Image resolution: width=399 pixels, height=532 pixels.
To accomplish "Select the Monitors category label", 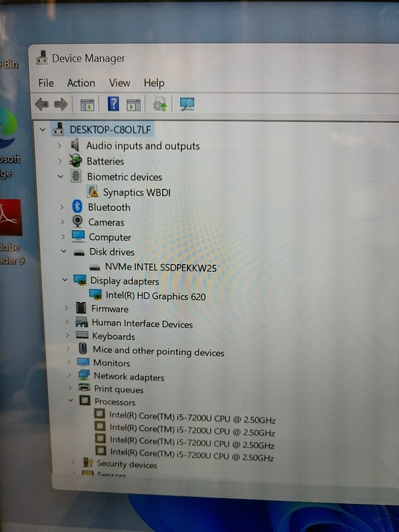I will coord(112,362).
